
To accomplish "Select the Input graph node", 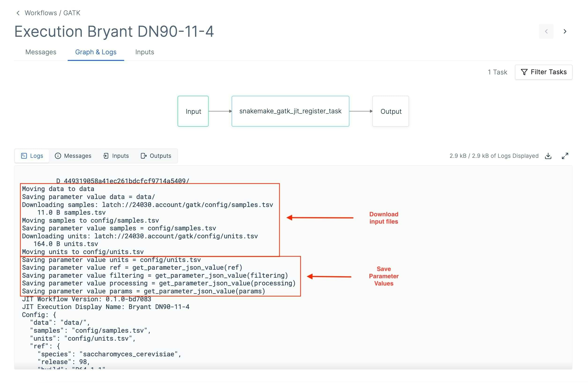I will 193,111.
